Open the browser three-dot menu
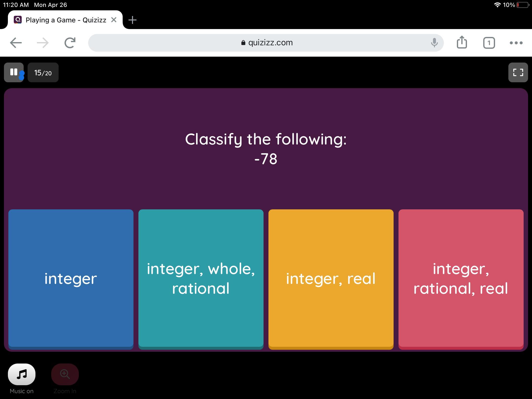The width and height of the screenshot is (532, 399). tap(516, 43)
